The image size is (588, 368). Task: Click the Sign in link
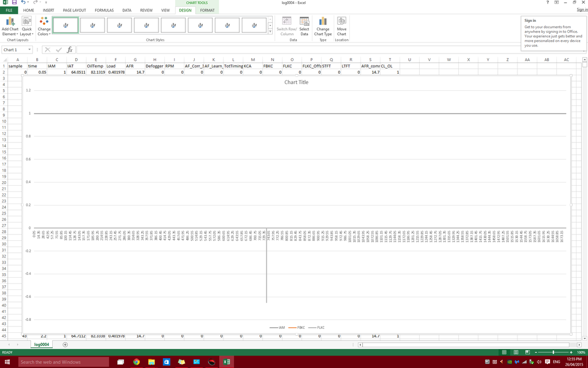pos(581,10)
